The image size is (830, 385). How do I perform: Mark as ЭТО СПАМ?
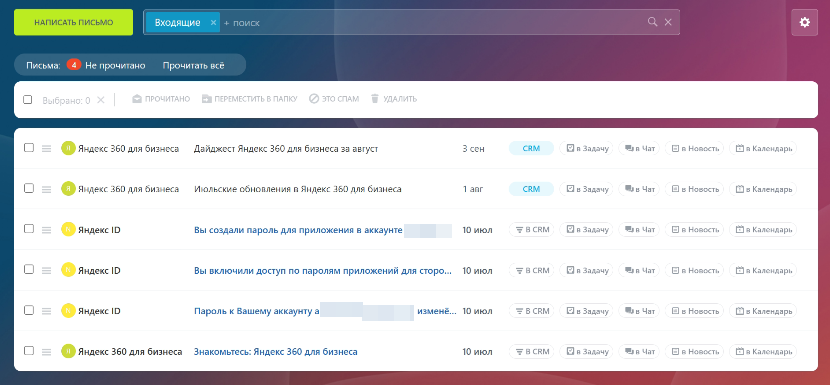click(x=334, y=99)
